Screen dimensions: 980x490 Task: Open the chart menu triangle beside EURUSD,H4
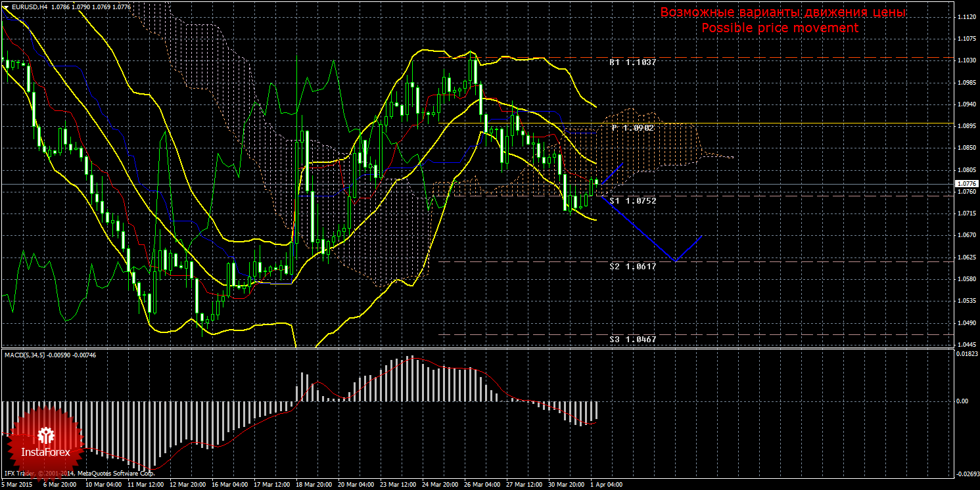tap(6, 7)
